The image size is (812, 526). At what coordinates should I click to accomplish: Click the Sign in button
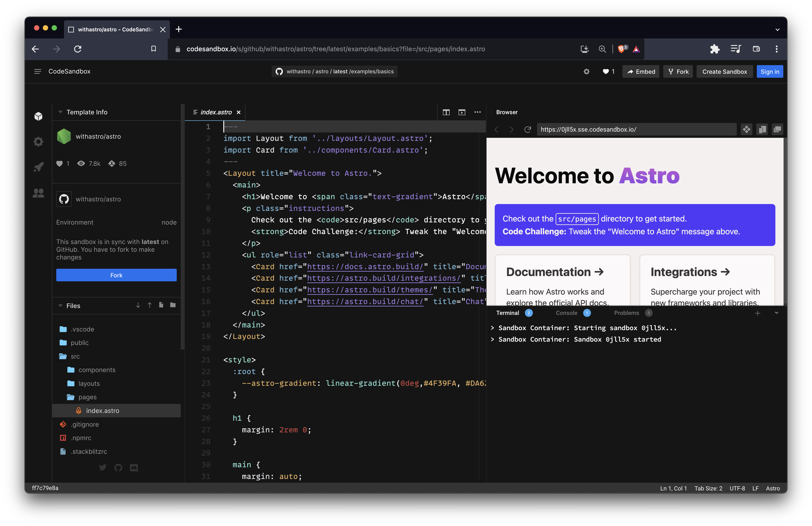pos(770,71)
